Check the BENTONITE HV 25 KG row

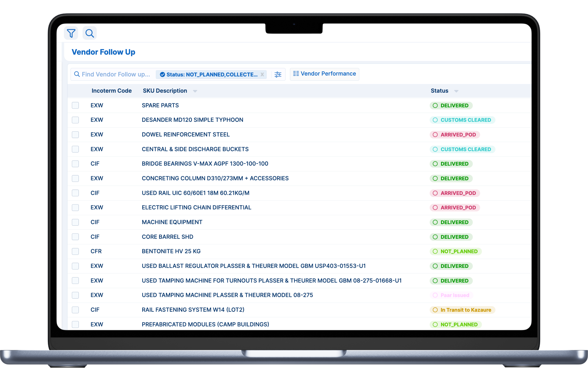point(75,251)
